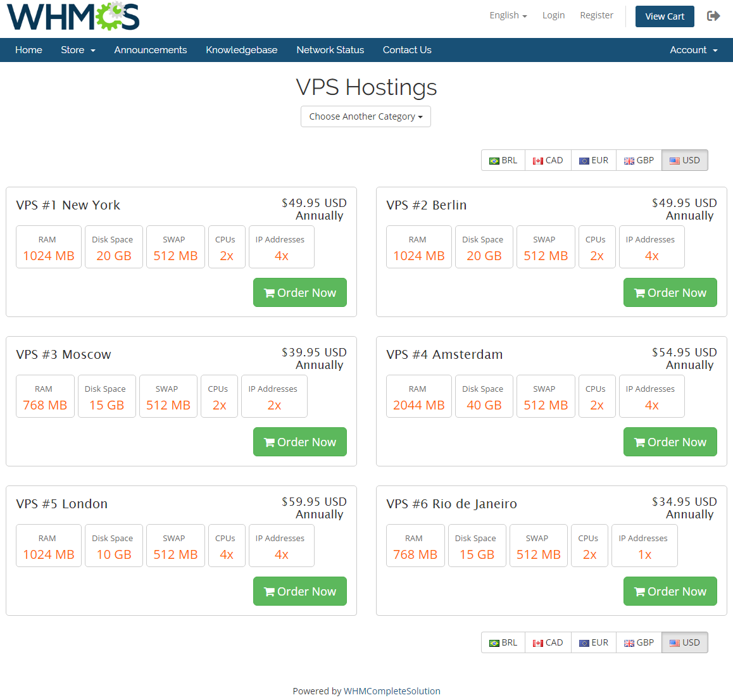The image size is (733, 700).
Task: Click Berlin's 512 MB SWAP box
Action: (x=546, y=247)
